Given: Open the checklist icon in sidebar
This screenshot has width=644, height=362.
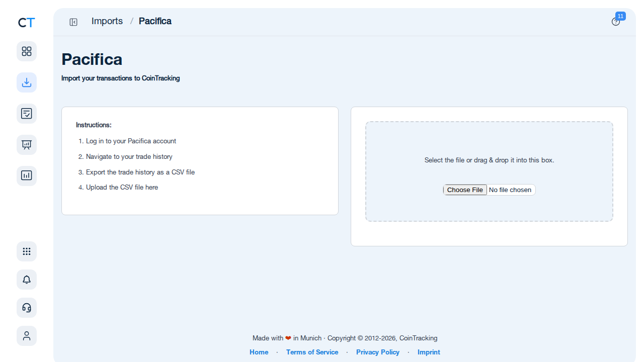Looking at the screenshot, I should pyautogui.click(x=27, y=114).
